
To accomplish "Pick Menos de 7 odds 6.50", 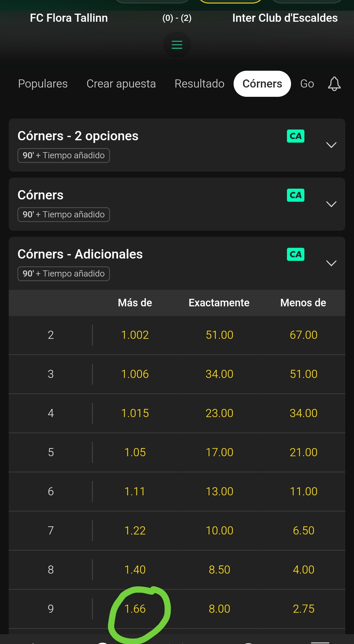I will coord(304,531).
